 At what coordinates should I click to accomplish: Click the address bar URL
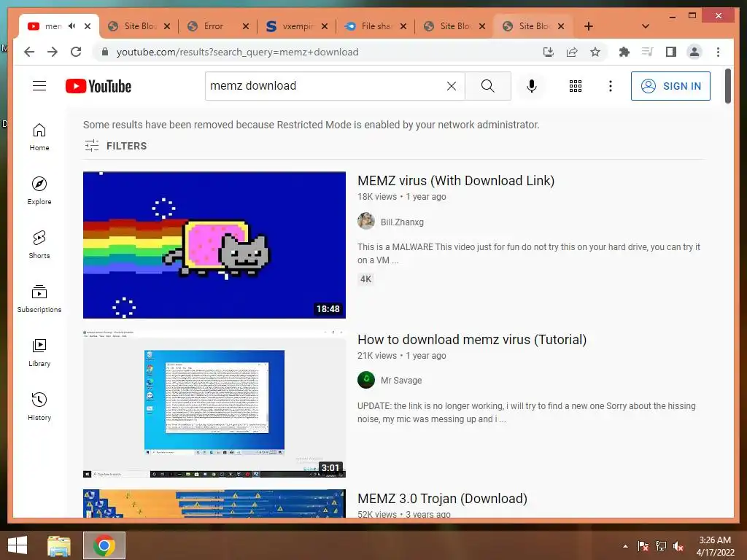pyautogui.click(x=237, y=52)
